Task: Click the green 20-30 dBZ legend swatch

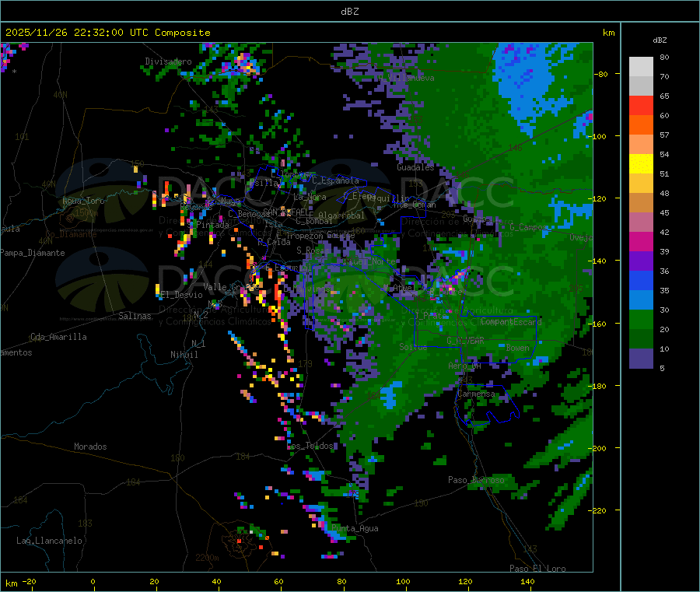Action: [x=641, y=319]
